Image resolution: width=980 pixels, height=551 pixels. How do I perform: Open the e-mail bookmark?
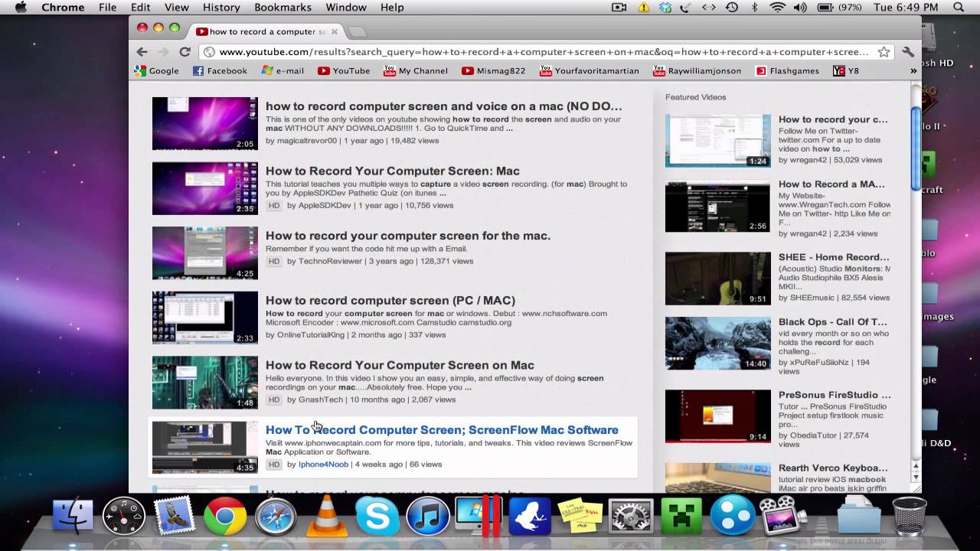click(283, 70)
